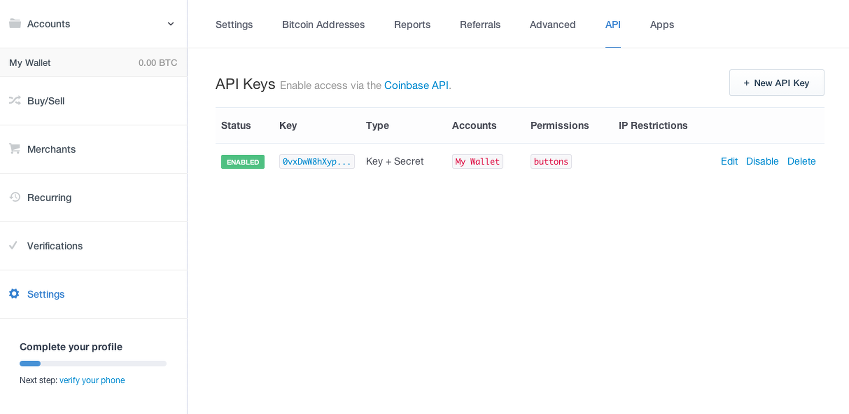Follow the verify your phone link
Image resolution: width=849 pixels, height=414 pixels.
(92, 380)
